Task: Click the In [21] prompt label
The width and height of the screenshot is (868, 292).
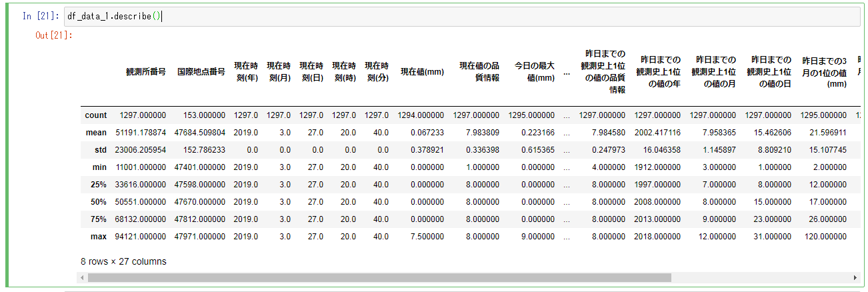Action: click(41, 16)
